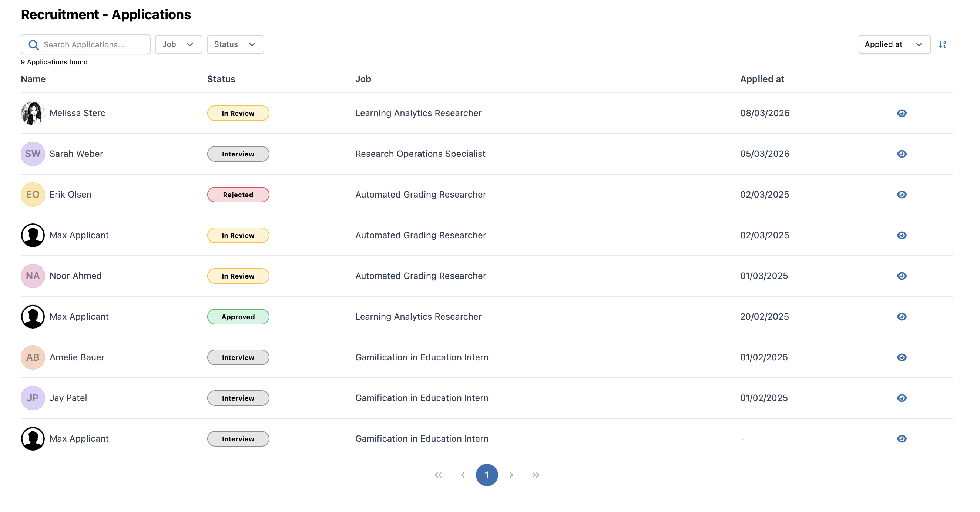Toggle the sort direction icon near Applied at

pyautogui.click(x=943, y=44)
